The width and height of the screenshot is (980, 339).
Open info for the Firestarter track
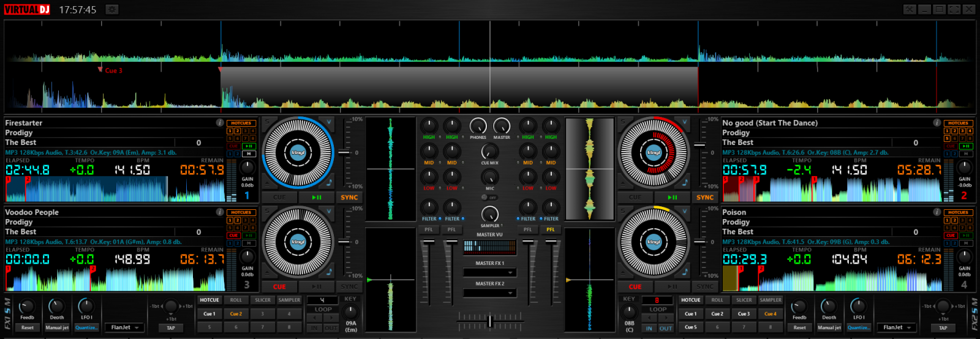219,123
